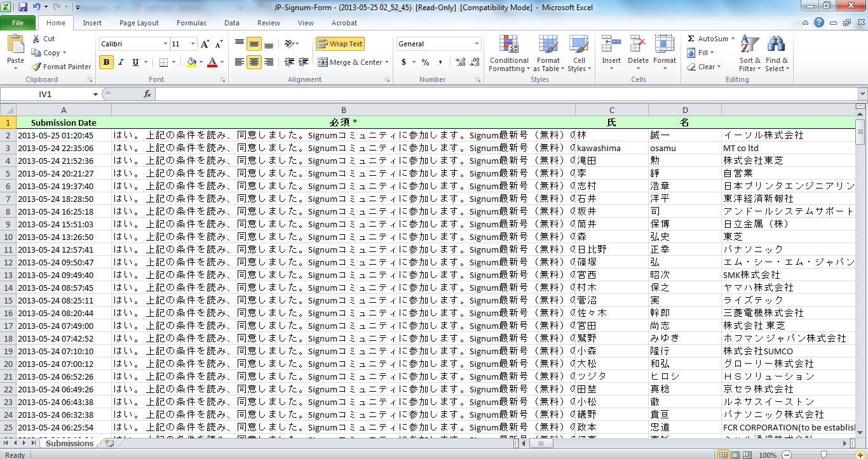Viewport: 868px width, 459px height.
Task: Click the Accounting dollar format button
Action: click(x=403, y=62)
